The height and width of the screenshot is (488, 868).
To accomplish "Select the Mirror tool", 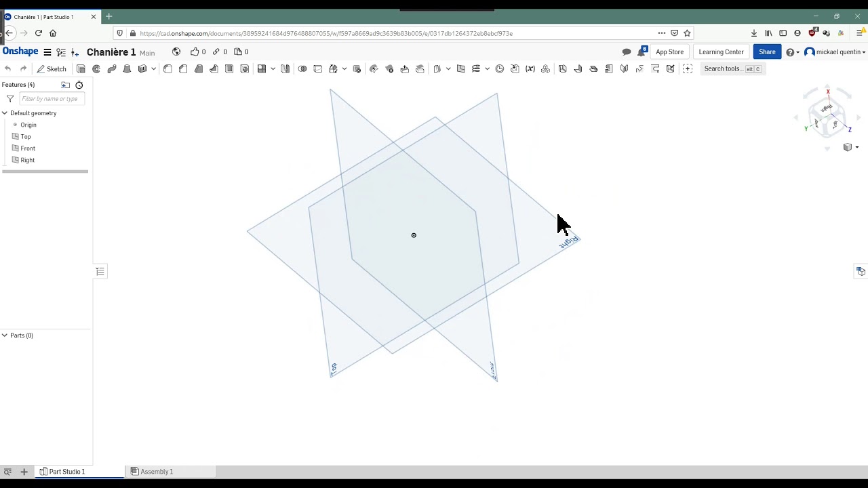I will (x=285, y=68).
